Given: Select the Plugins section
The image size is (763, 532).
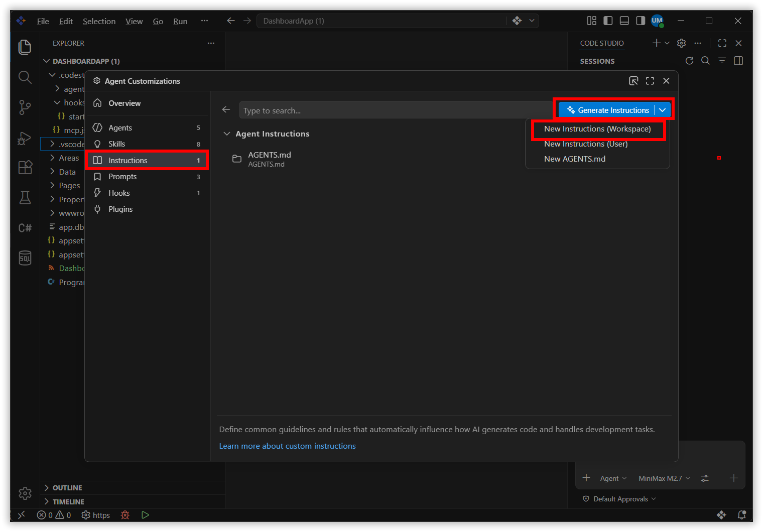Looking at the screenshot, I should coord(147,209).
